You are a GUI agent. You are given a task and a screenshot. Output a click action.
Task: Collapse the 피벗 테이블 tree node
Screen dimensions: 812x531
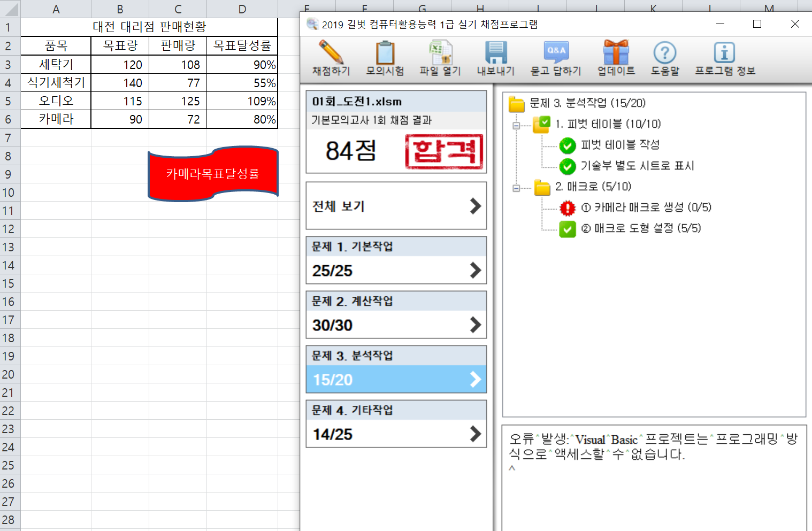[x=516, y=126]
